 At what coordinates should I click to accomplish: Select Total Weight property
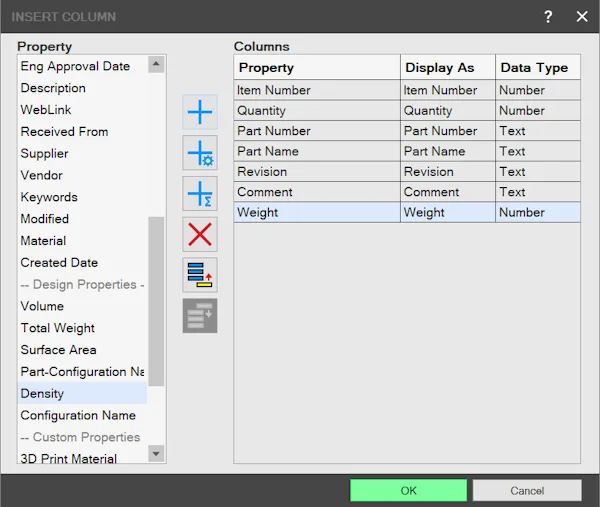tap(82, 328)
